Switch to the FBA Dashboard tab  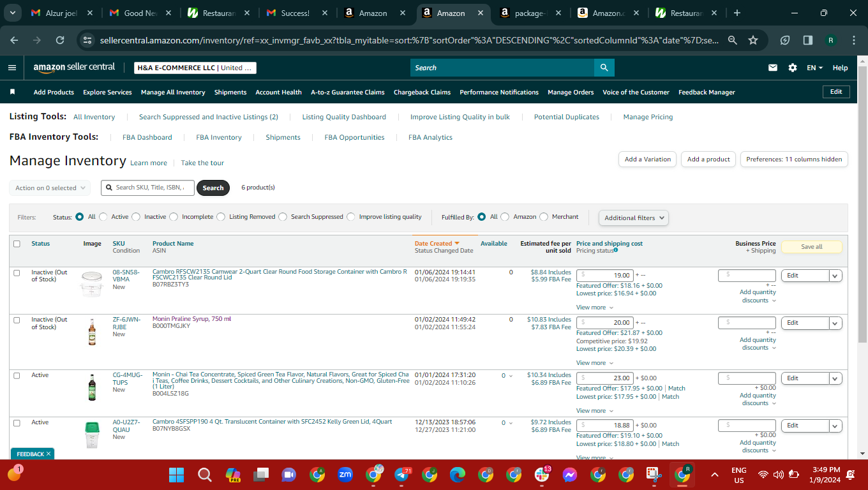pos(147,137)
